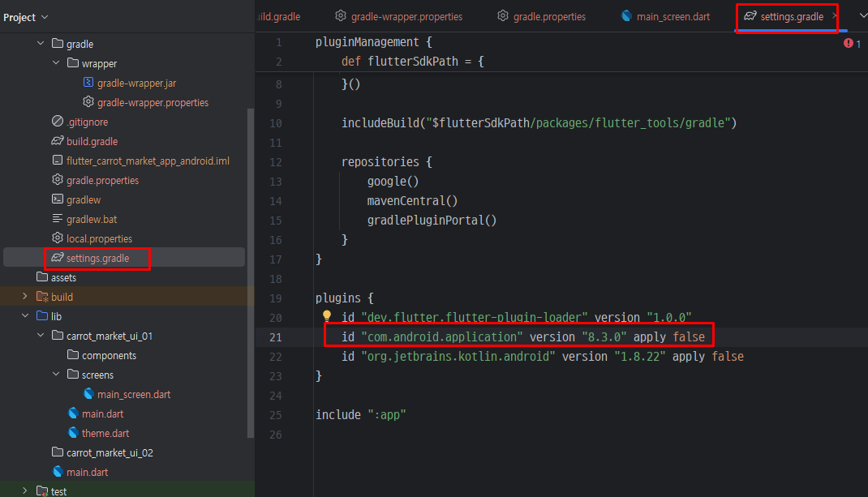Click main_screen.dart Dart icon in tree
The image size is (868, 497).
point(88,393)
